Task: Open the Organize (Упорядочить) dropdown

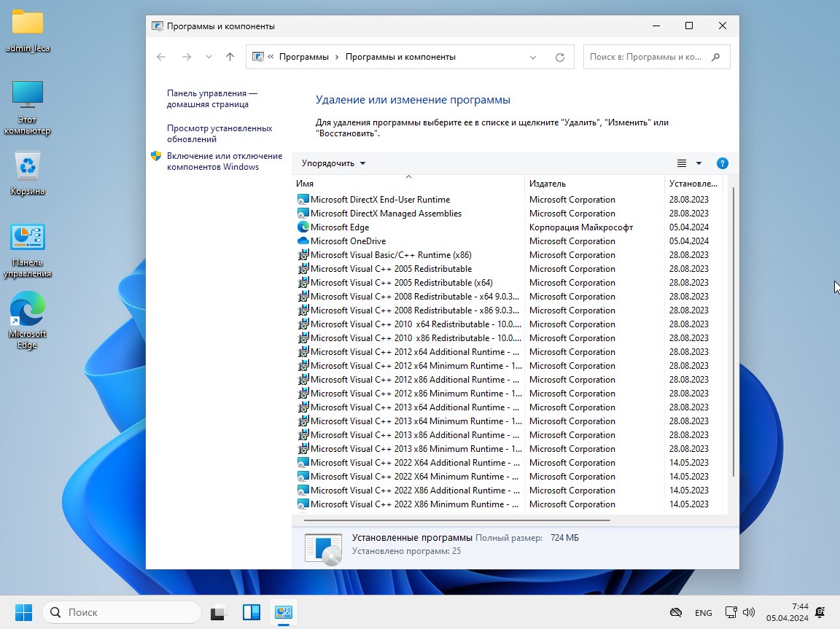Action: [x=333, y=163]
